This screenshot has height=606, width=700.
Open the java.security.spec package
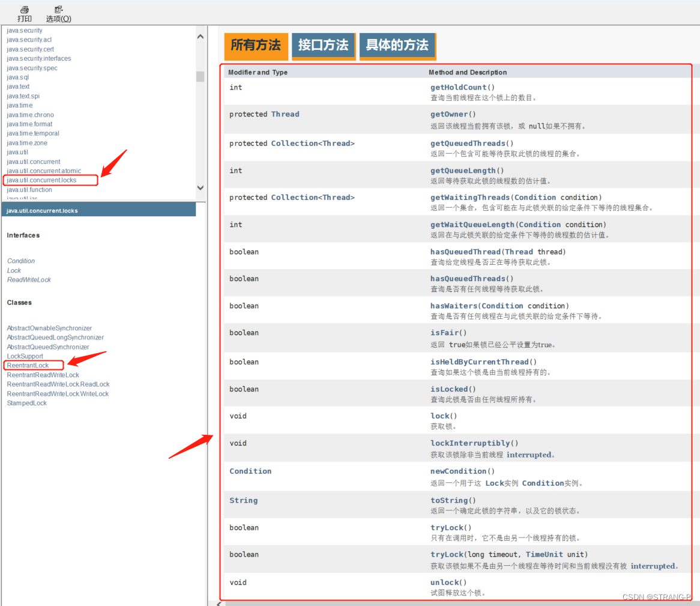pos(32,68)
